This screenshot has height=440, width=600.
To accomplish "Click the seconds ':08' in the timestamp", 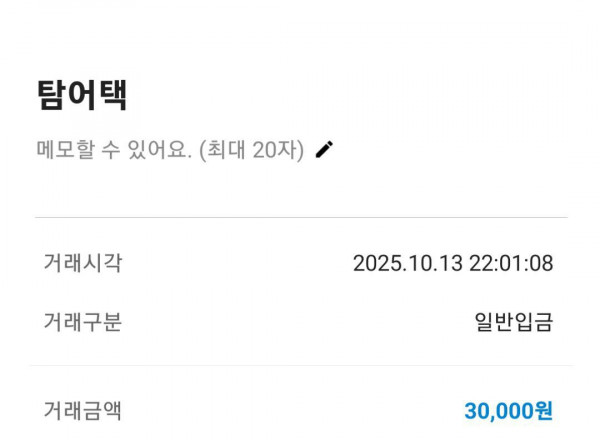I will [538, 264].
